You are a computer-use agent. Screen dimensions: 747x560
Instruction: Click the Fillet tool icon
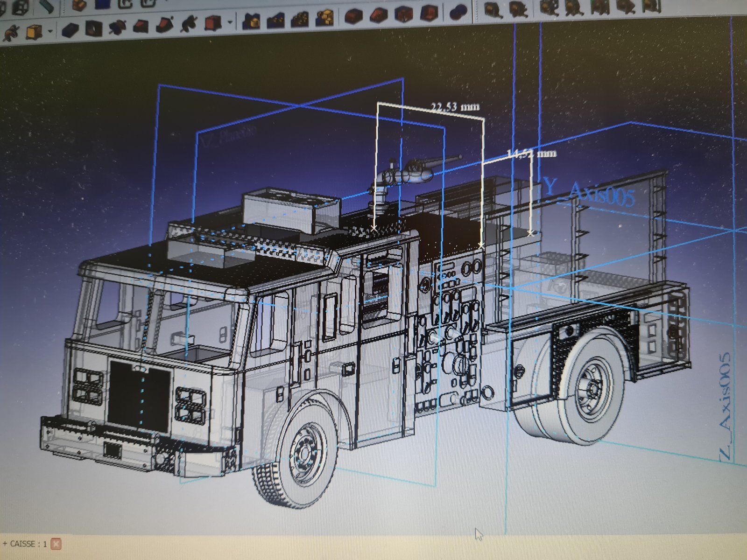pos(353,16)
